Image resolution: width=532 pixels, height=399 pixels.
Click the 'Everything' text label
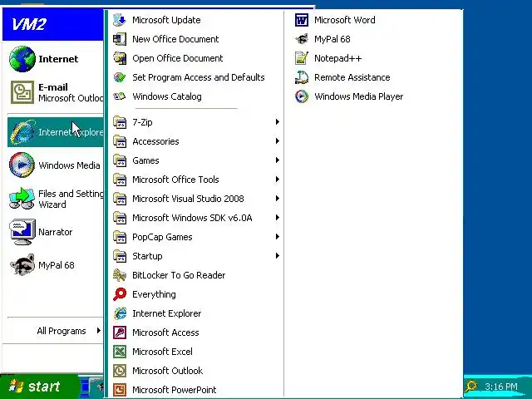click(154, 294)
